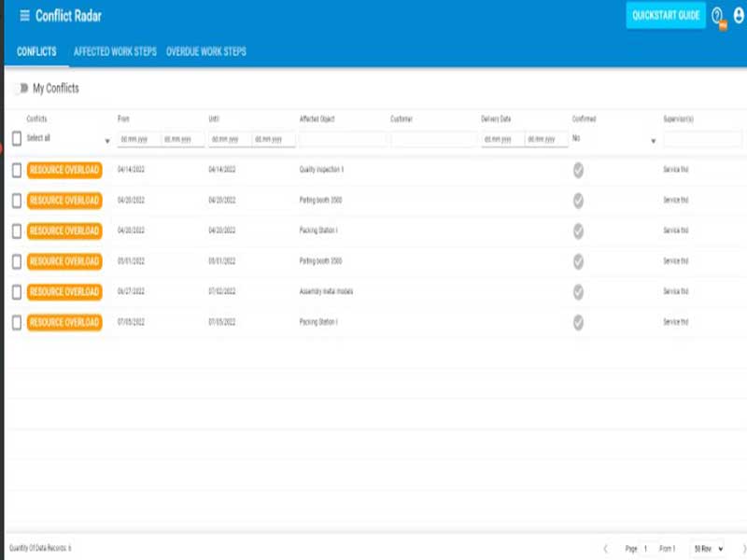
Task: Tick checkbox for the 06/27/2022 conflict row
Action: 16,291
